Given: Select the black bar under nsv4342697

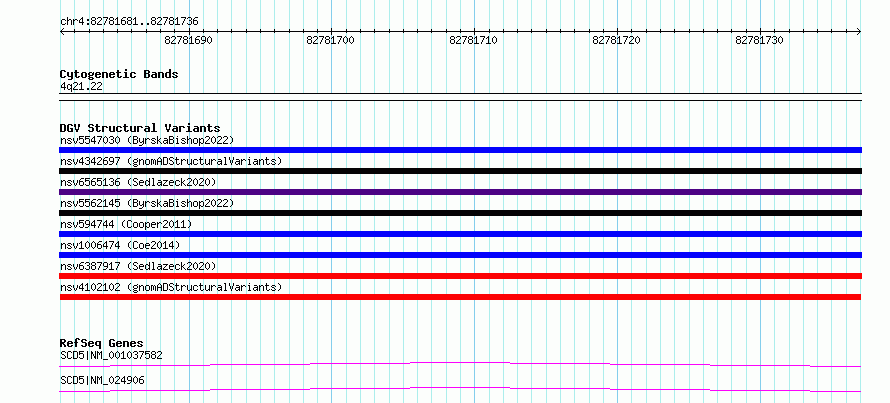Looking at the screenshot, I should (x=460, y=171).
